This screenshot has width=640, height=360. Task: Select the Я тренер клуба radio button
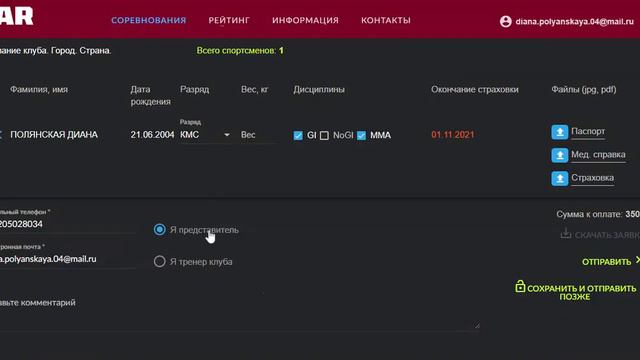(160, 261)
